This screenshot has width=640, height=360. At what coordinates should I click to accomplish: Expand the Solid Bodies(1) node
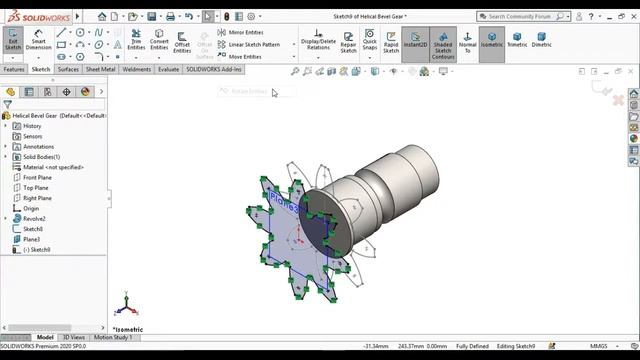pyautogui.click(x=6, y=156)
